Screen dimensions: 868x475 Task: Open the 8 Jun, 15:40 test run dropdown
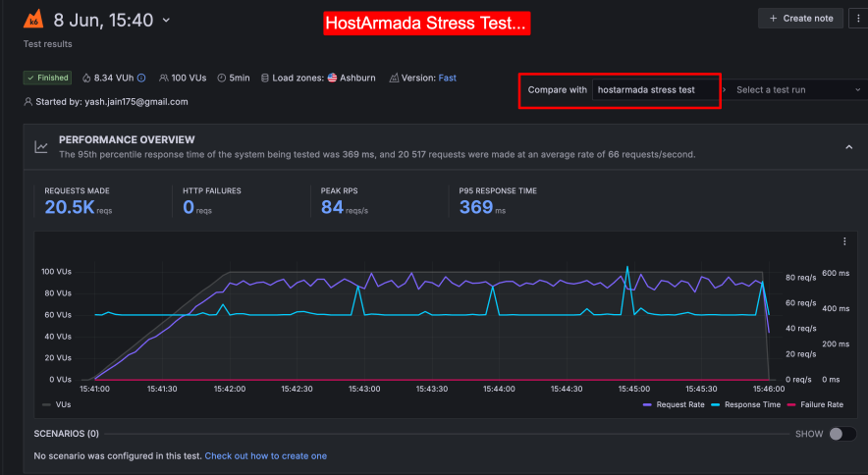[x=166, y=21]
